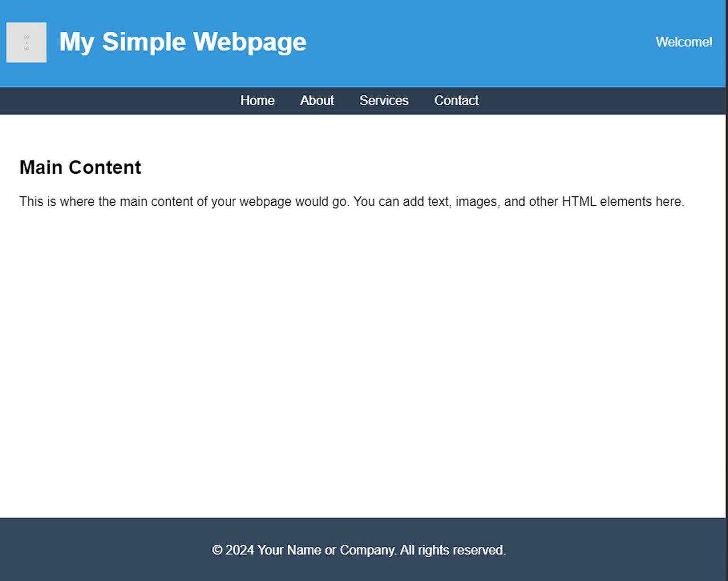Click the 'Main Content' heading
This screenshot has width=728, height=581.
(x=80, y=168)
